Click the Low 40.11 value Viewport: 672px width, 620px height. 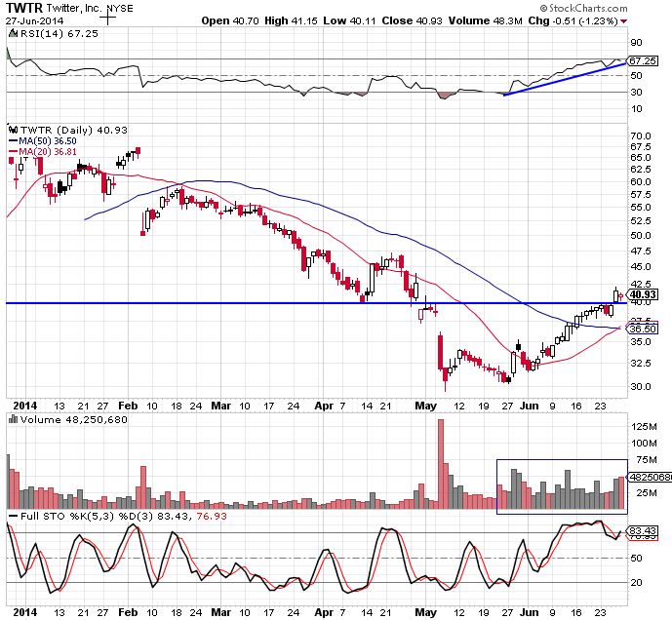[350, 20]
